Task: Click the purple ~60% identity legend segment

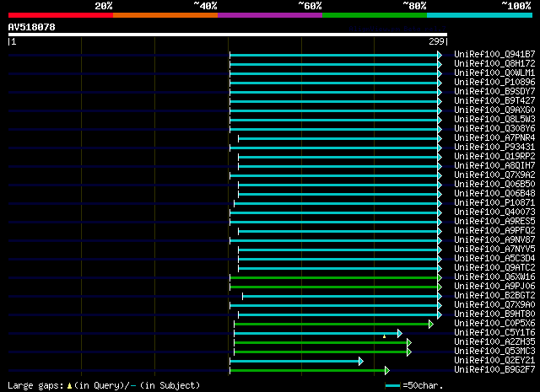Action: click(270, 15)
